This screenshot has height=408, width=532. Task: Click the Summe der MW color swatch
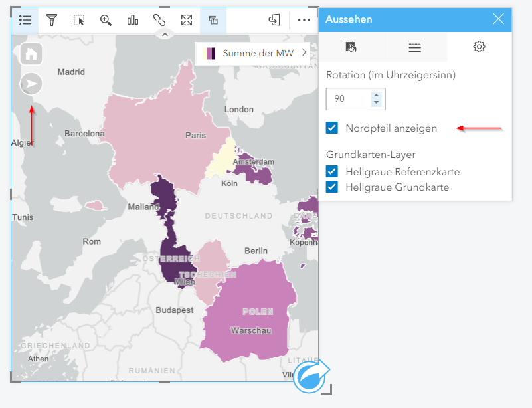coord(210,53)
